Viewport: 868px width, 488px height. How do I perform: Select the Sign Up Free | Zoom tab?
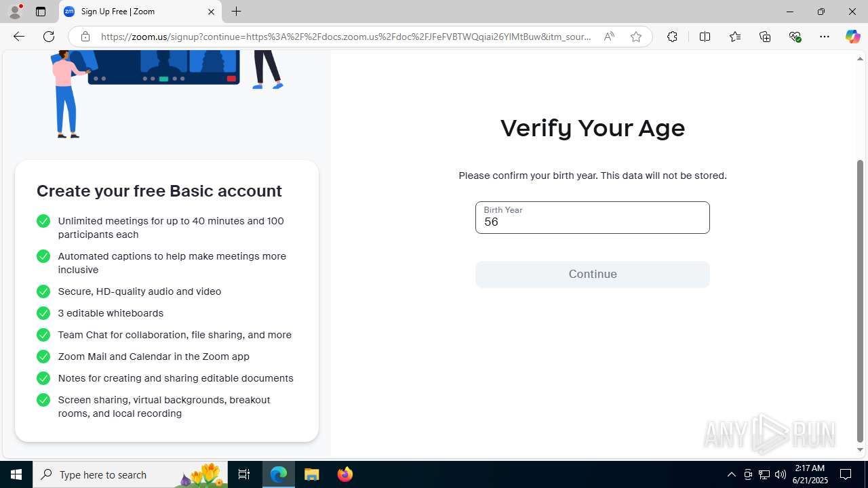pos(140,12)
